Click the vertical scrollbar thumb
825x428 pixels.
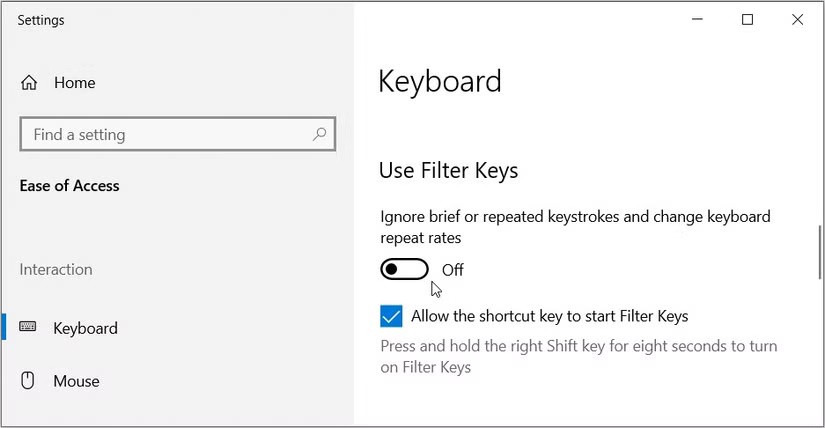(819, 250)
